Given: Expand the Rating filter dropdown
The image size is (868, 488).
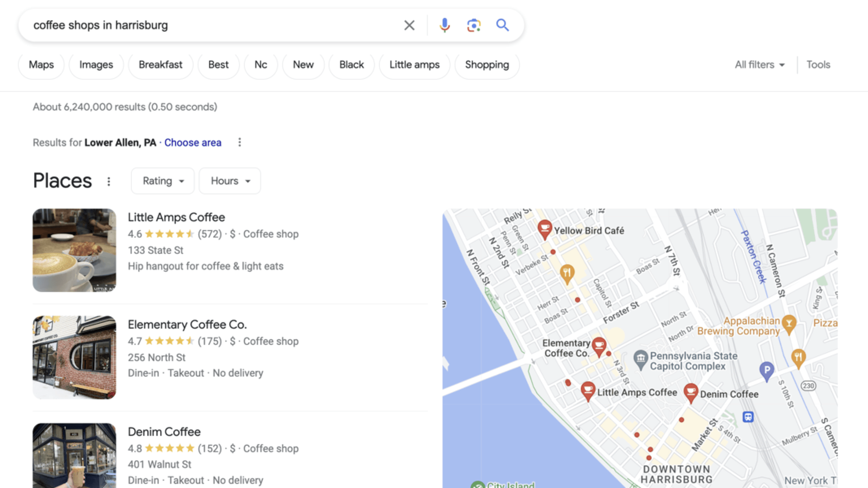Looking at the screenshot, I should (163, 181).
